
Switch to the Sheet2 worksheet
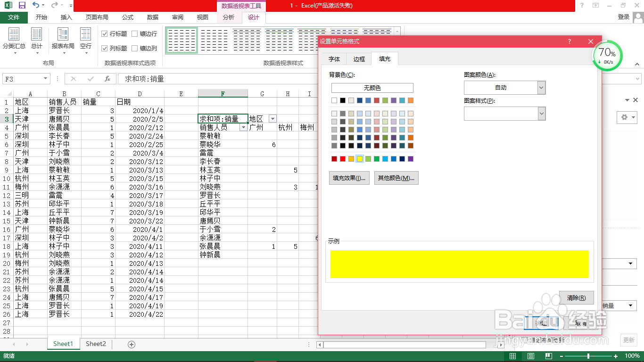[95, 344]
